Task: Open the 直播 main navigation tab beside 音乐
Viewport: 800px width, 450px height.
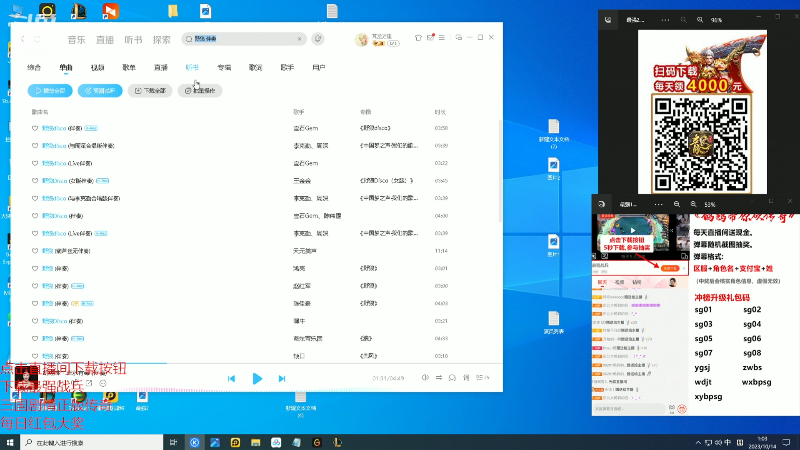Action: (x=105, y=39)
